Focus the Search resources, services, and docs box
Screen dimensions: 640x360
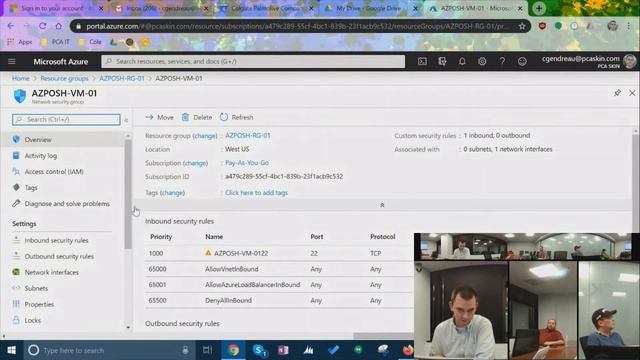[x=253, y=62]
